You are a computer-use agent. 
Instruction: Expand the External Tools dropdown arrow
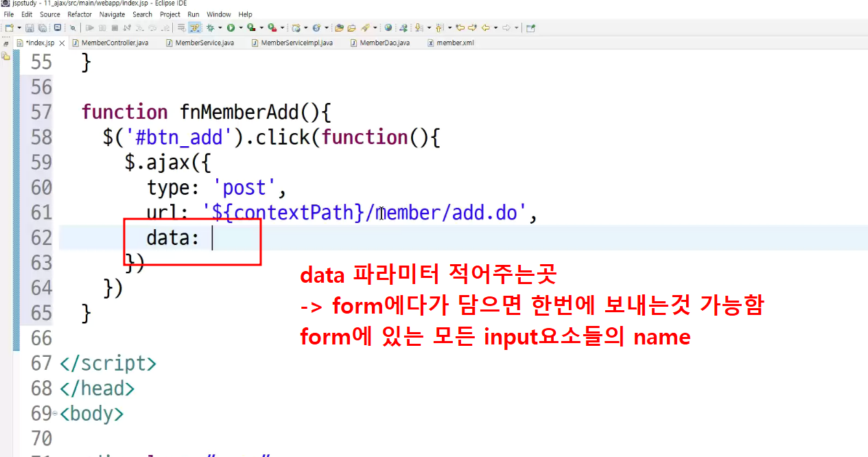tap(283, 28)
